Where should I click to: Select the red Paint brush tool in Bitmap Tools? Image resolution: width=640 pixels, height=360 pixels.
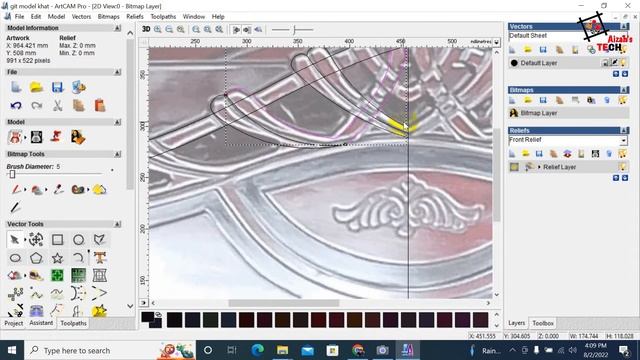point(16,189)
